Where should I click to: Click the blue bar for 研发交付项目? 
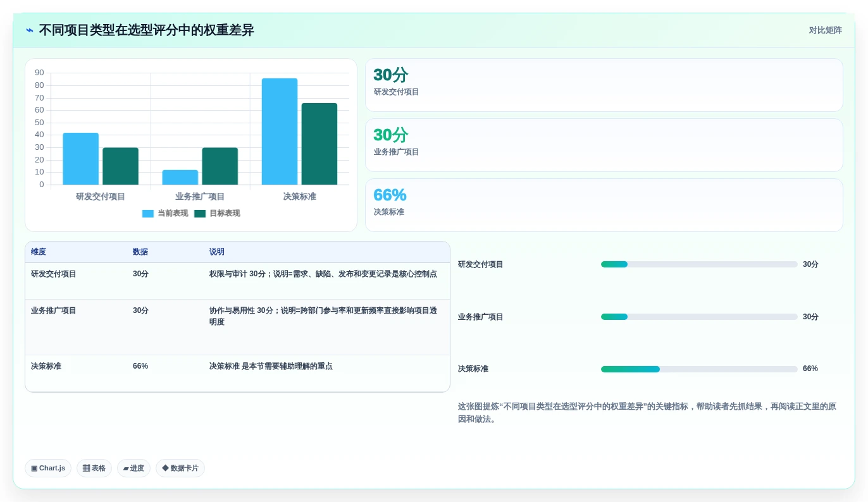tap(80, 159)
